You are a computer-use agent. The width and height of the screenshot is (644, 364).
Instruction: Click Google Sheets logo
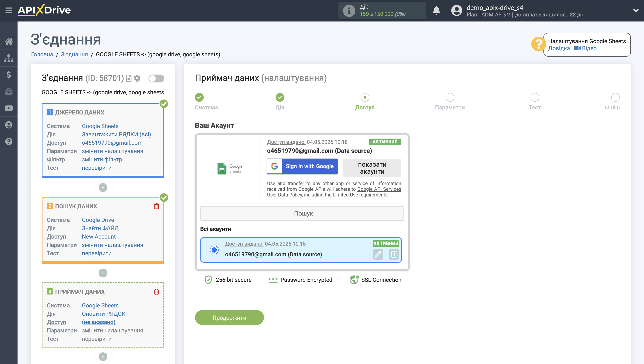pos(230,168)
